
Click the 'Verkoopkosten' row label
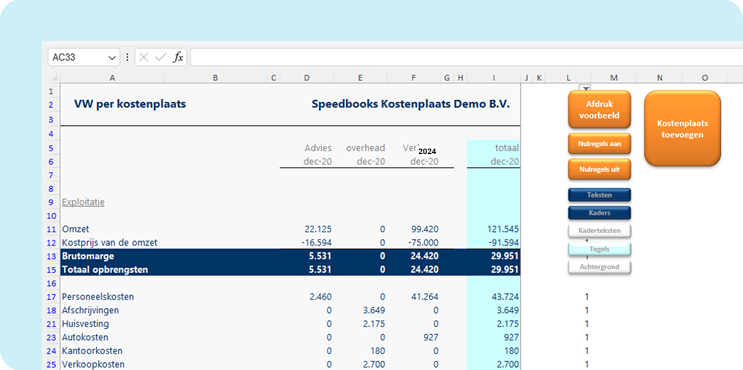tap(93, 364)
